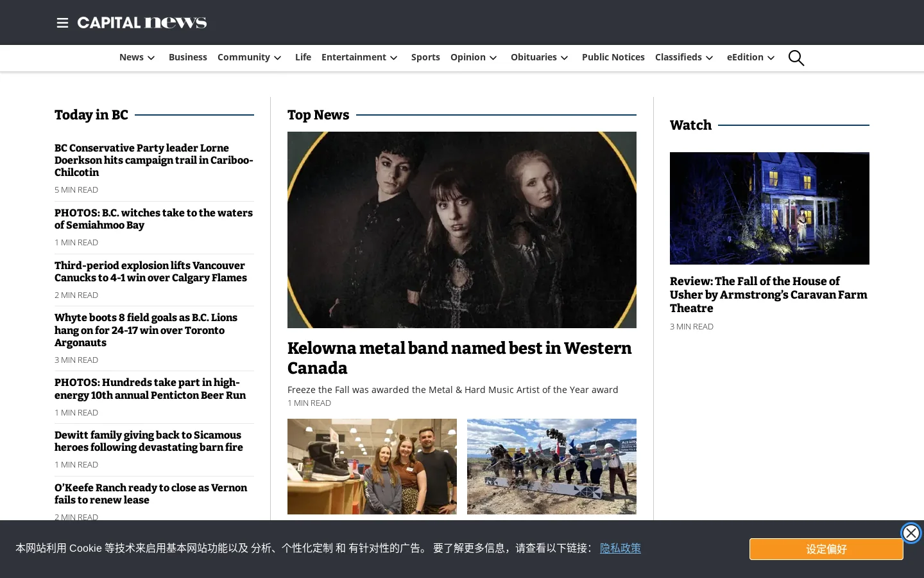Click the 设定偏好 cookie preferences button
The width and height of the screenshot is (924, 578).
pyautogui.click(x=826, y=549)
